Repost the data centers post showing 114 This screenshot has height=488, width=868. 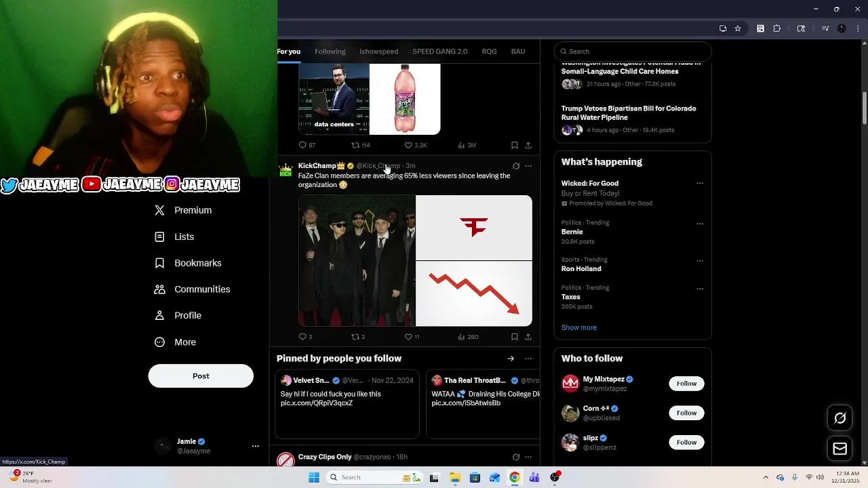pos(360,145)
